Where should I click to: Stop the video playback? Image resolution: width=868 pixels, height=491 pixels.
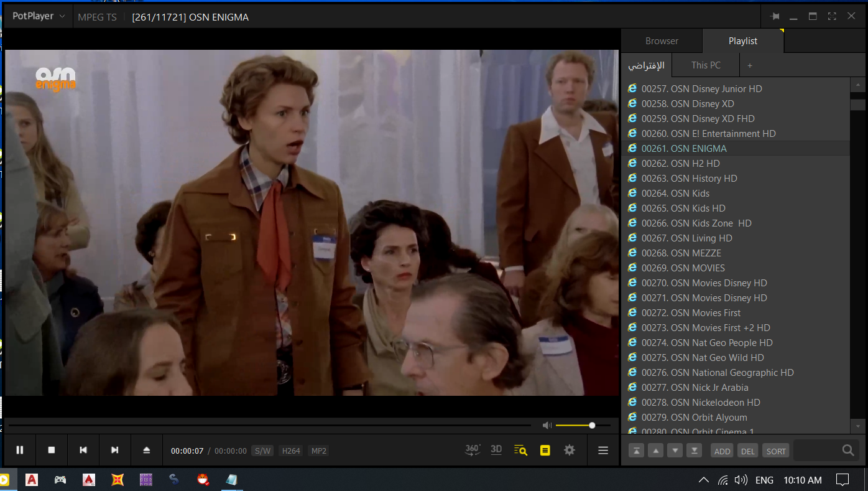52,450
